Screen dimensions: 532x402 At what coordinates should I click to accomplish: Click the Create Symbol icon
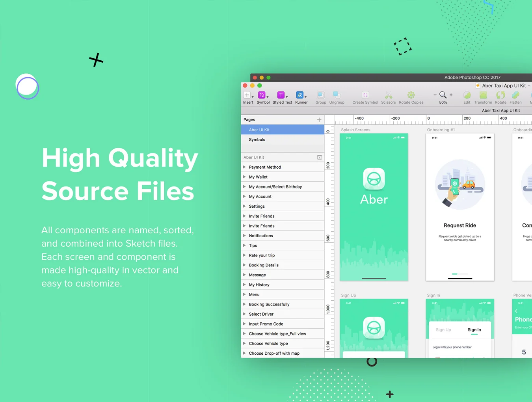pos(365,95)
